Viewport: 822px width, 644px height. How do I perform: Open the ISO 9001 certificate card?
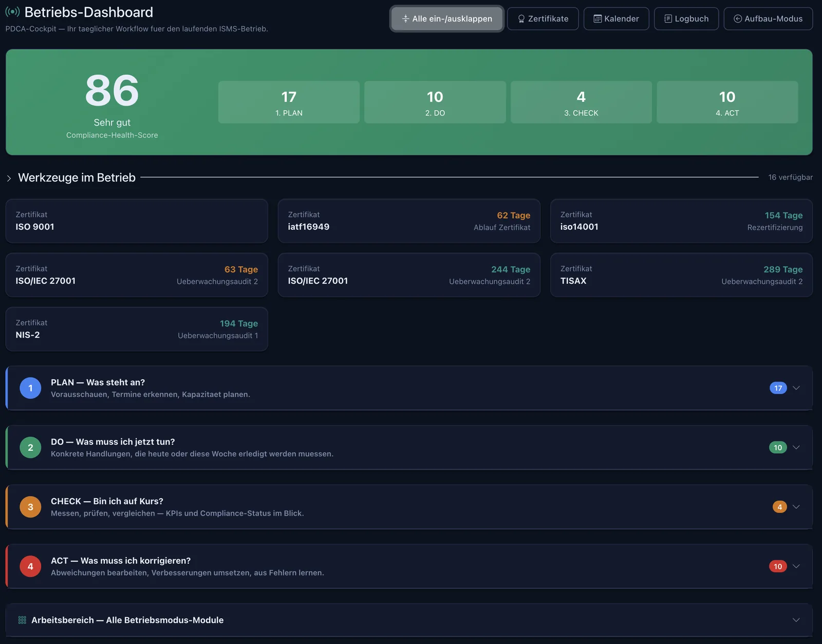[137, 221]
